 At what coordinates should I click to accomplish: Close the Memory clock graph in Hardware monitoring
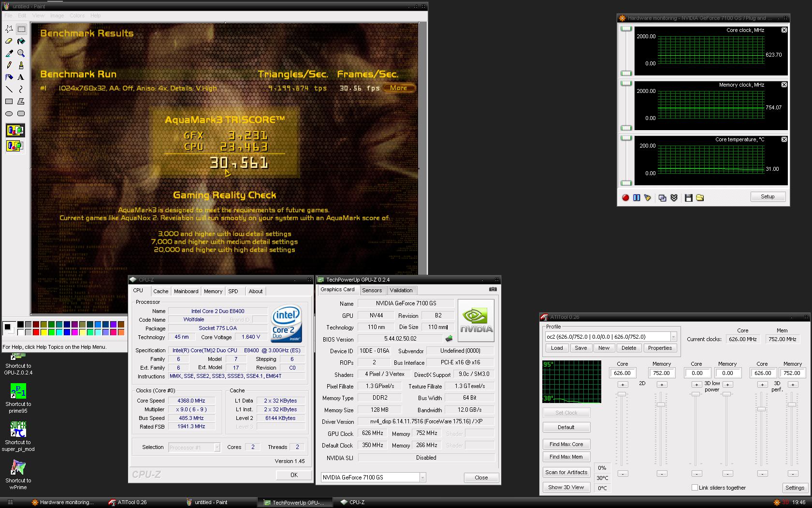point(784,85)
